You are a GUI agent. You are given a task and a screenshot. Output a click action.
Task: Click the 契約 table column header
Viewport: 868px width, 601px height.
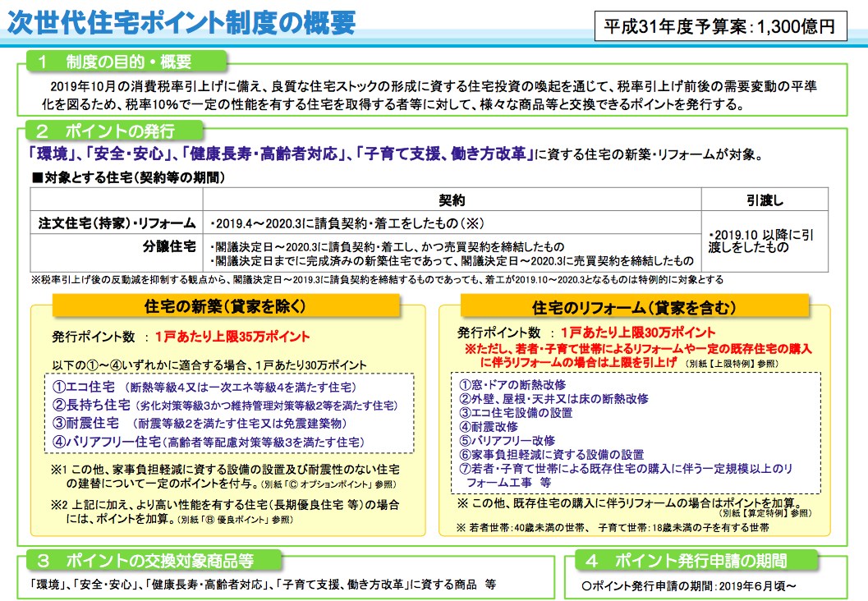(452, 200)
